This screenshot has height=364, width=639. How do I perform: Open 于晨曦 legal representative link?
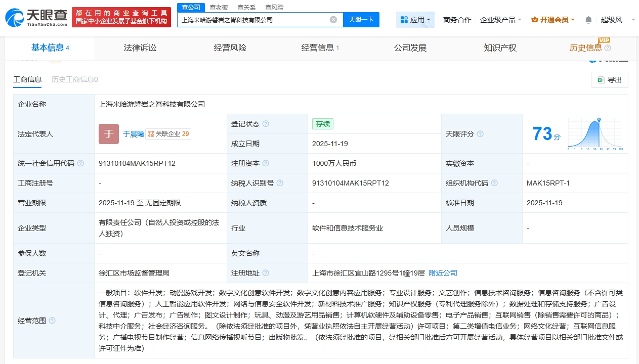[x=134, y=134]
